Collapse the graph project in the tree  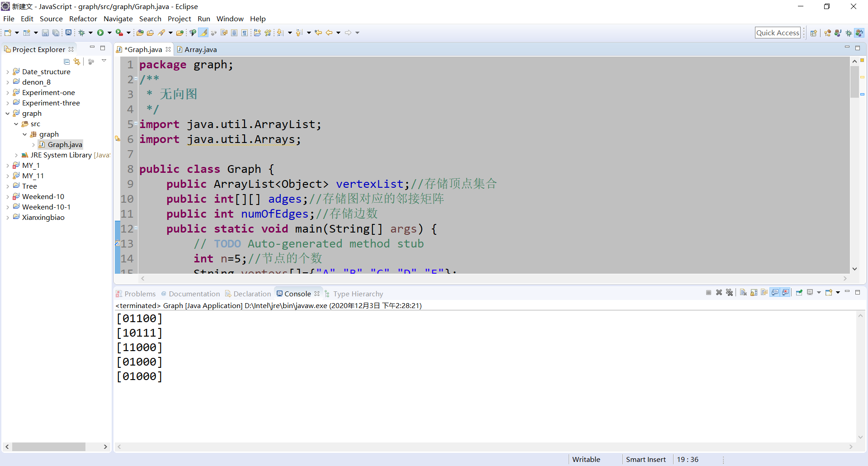pos(8,114)
